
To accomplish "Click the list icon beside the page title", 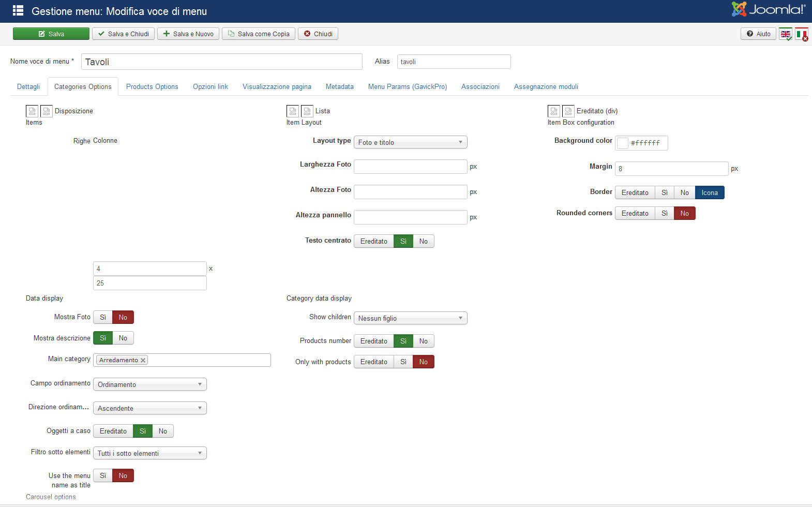I will pyautogui.click(x=18, y=11).
